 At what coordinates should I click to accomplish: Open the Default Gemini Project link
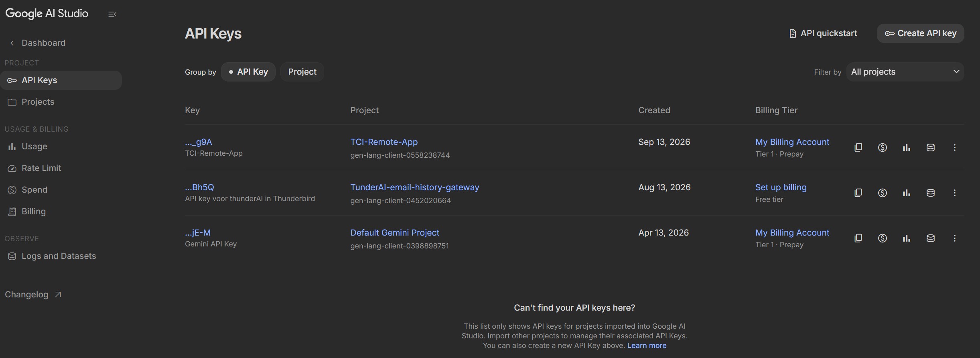click(395, 233)
